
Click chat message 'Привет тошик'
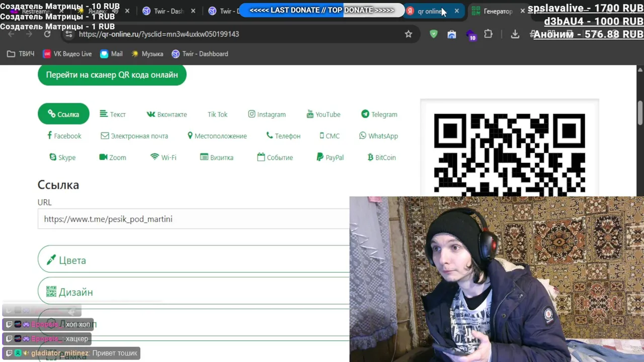coord(115,353)
